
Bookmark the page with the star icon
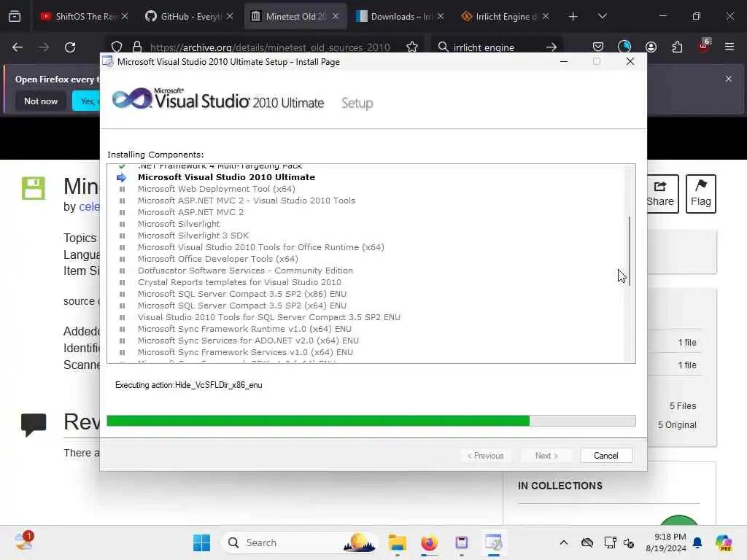[x=412, y=47]
